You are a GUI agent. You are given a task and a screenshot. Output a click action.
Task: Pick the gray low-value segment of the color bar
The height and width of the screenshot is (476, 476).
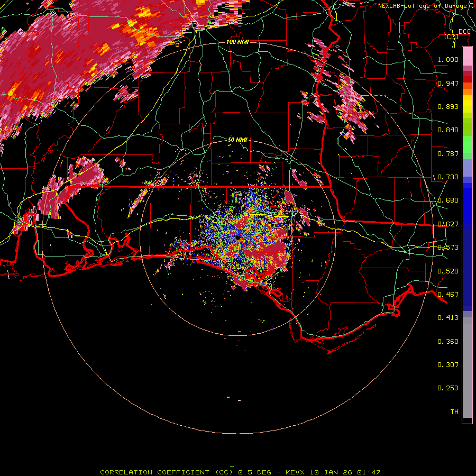coord(467,368)
